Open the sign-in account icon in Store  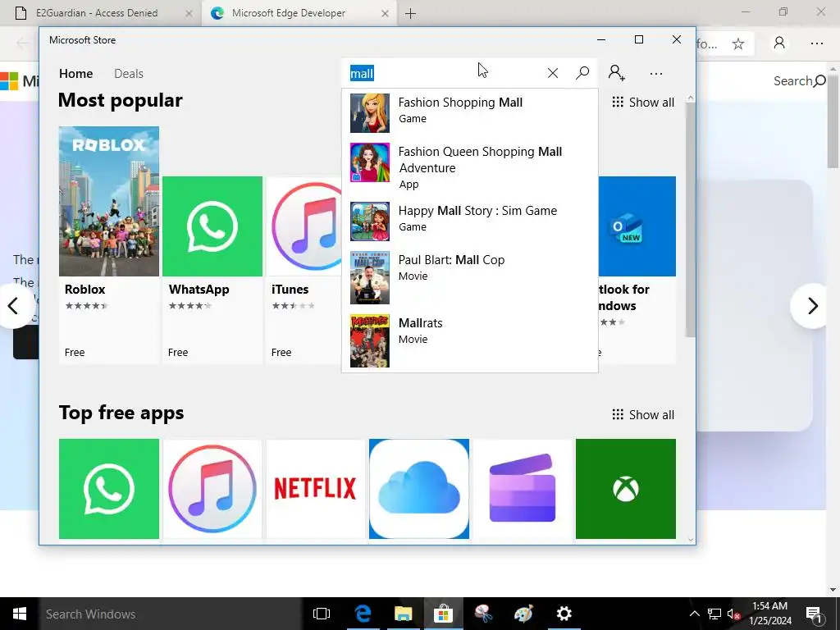click(616, 73)
